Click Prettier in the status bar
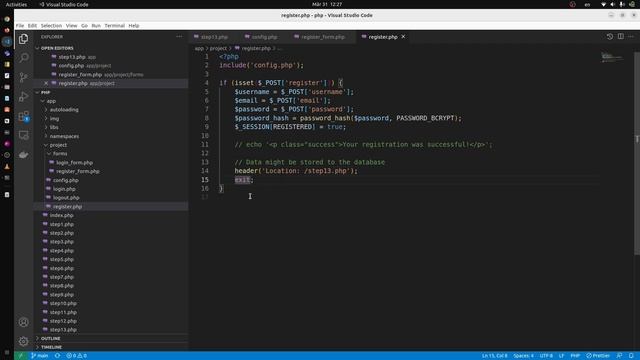Image resolution: width=640 pixels, height=360 pixels. 598,356
